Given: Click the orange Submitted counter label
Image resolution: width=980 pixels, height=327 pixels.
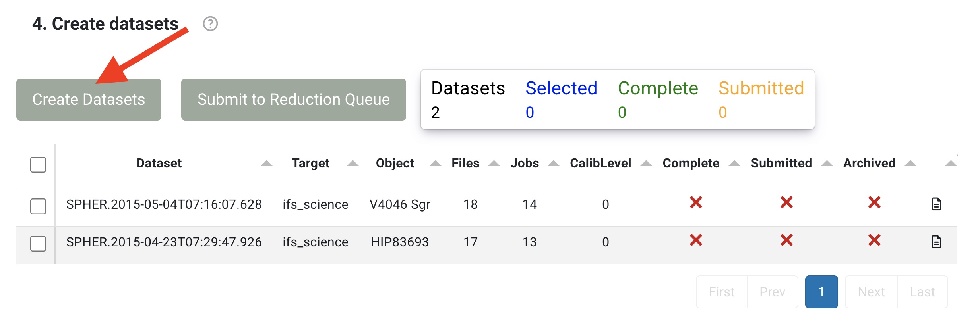Looking at the screenshot, I should pos(761,88).
